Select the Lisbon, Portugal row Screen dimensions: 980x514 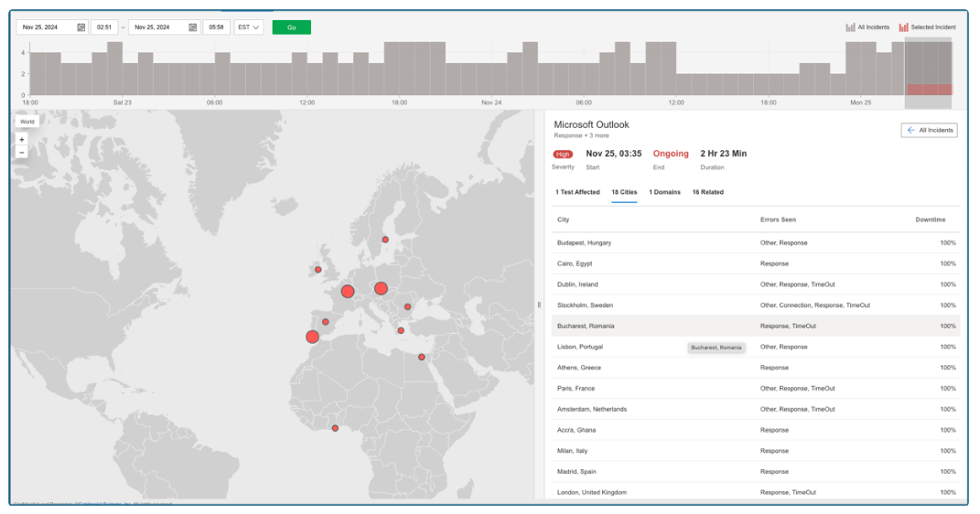tap(756, 347)
